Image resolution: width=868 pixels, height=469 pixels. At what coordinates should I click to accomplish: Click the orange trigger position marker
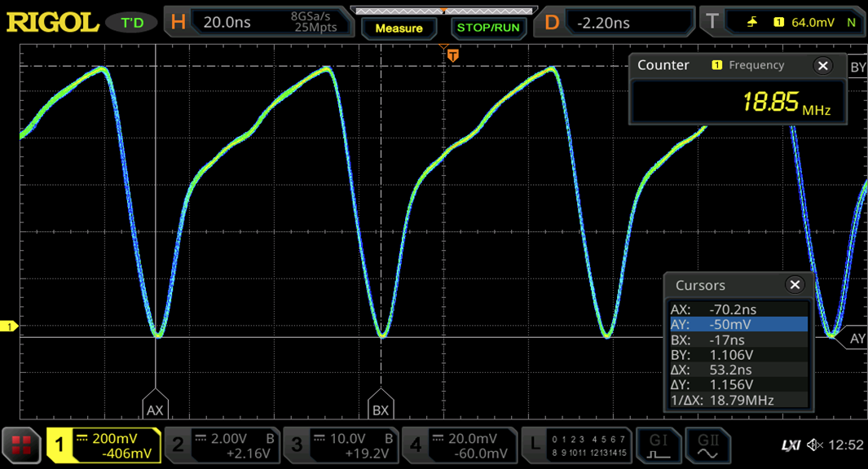point(453,55)
